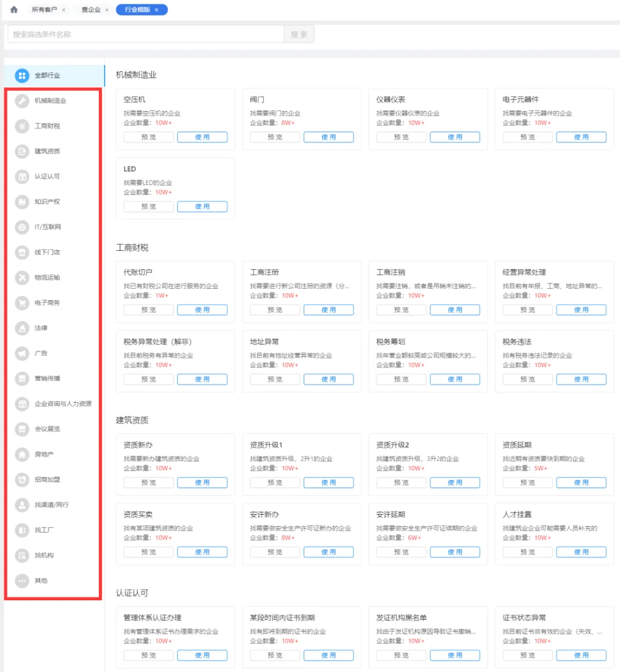
Task: Use the 资质新办 template
Action: pyautogui.click(x=203, y=483)
